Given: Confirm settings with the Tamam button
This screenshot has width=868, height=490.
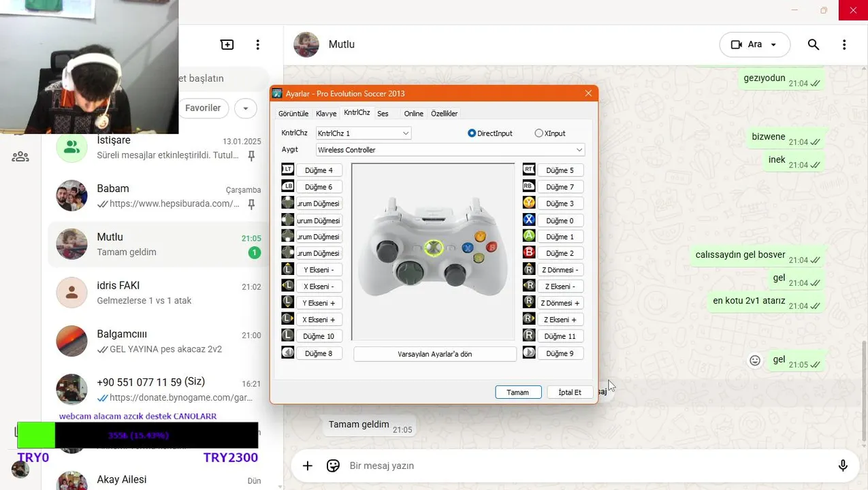Looking at the screenshot, I should tap(518, 392).
